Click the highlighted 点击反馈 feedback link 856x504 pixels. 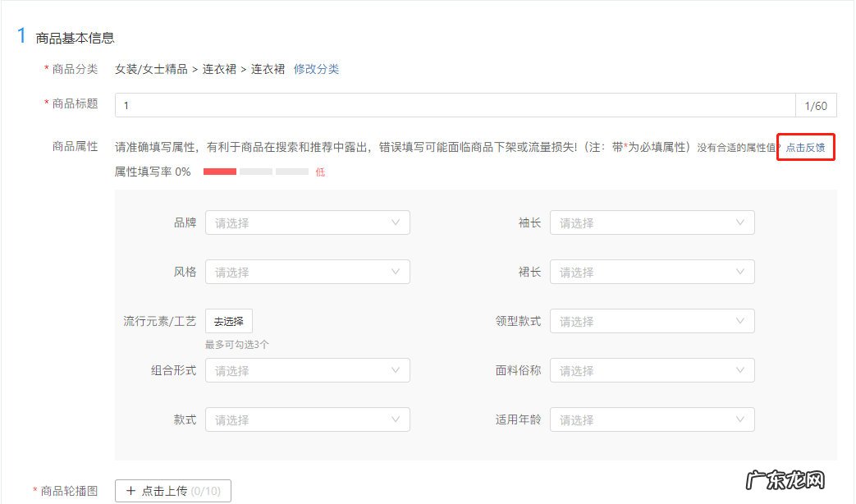click(x=805, y=148)
